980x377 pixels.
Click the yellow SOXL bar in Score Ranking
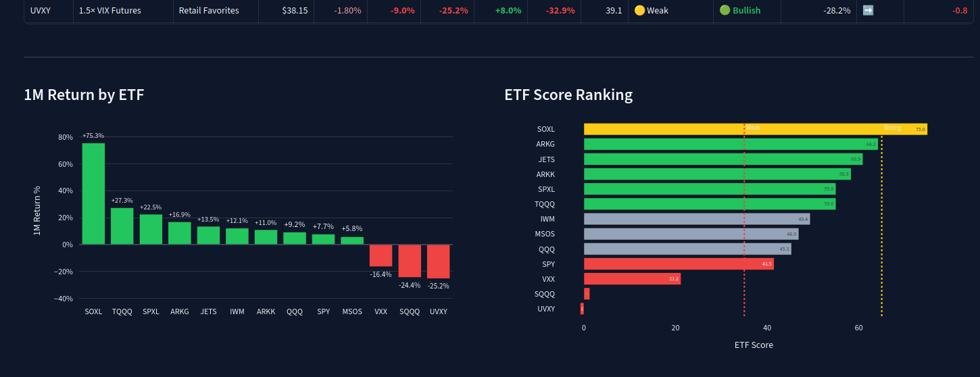(x=756, y=129)
